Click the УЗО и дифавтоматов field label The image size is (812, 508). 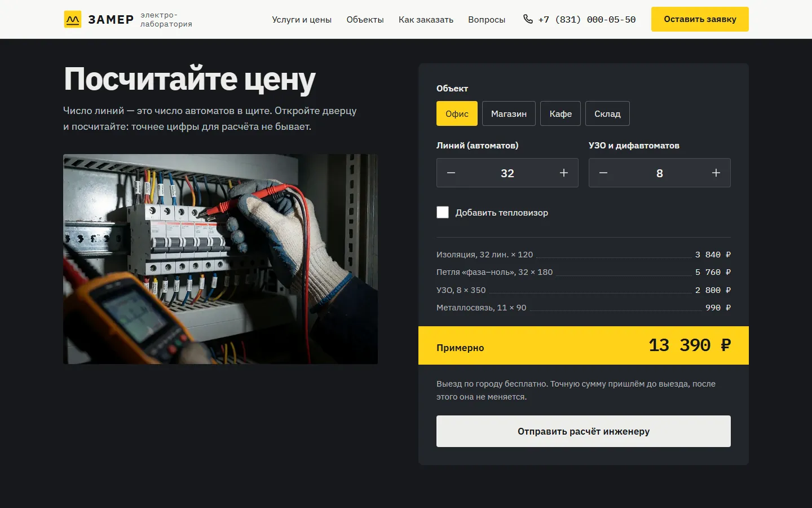(x=634, y=146)
